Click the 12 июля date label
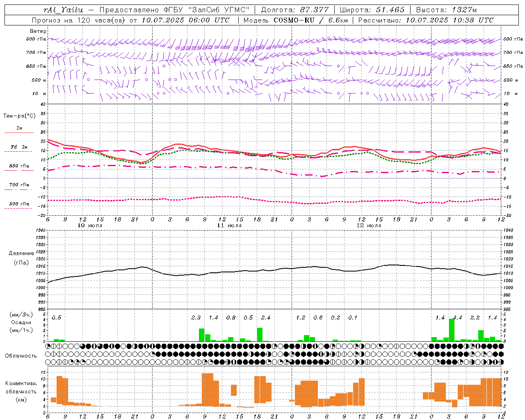The image size is (525, 420). pyautogui.click(x=369, y=226)
